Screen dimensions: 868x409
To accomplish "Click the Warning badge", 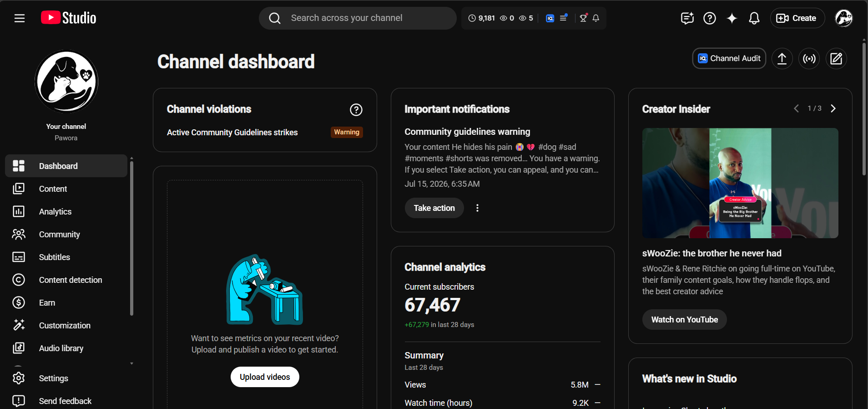I will pyautogui.click(x=347, y=132).
